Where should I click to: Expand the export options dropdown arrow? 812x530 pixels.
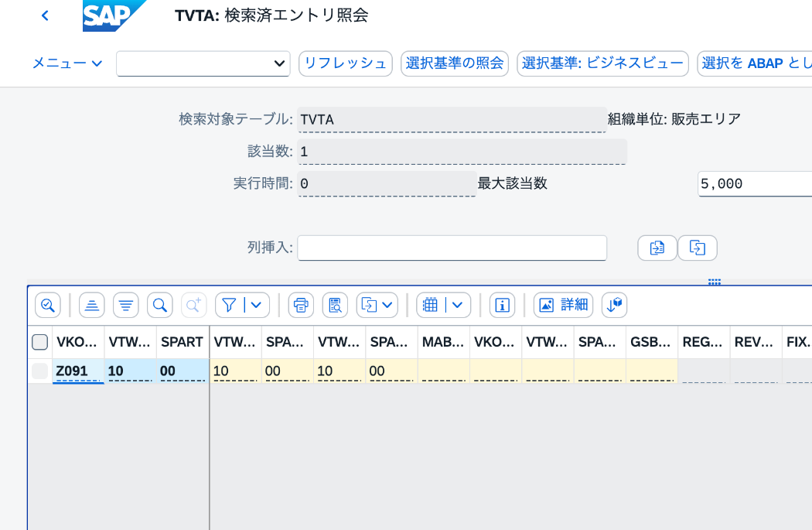click(387, 305)
